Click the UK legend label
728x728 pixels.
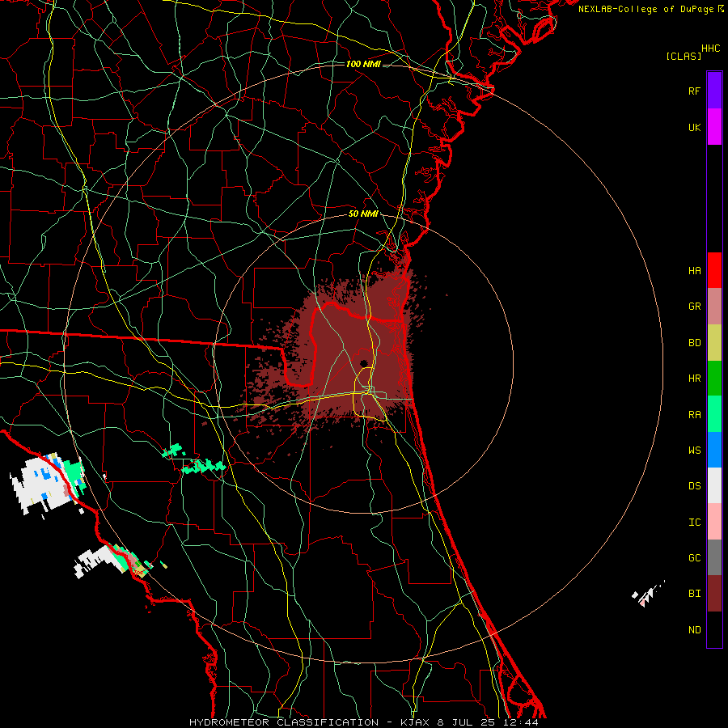point(695,127)
